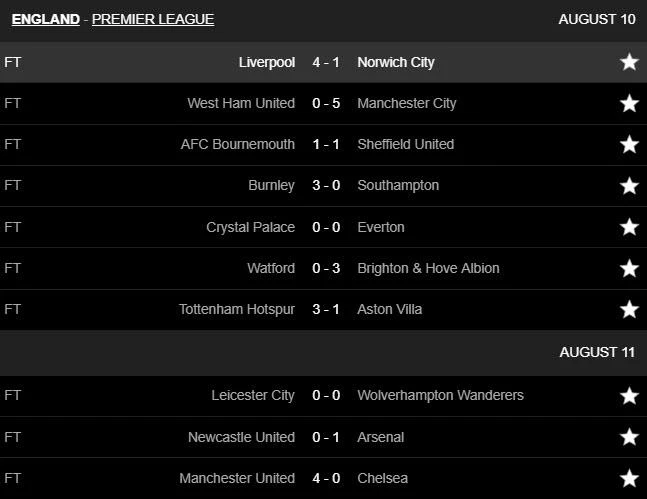Star the Tottenham vs Aston Villa match
The width and height of the screenshot is (647, 499).
(629, 309)
